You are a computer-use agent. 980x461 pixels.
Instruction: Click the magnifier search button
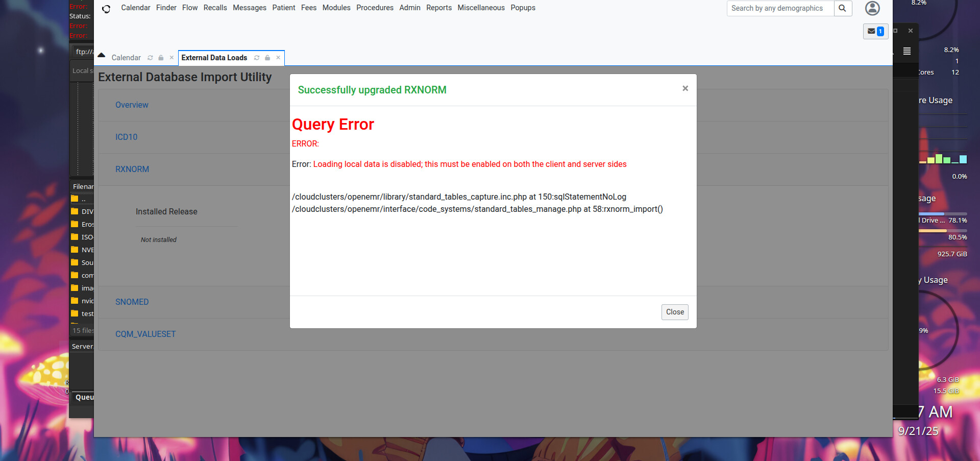click(x=843, y=8)
